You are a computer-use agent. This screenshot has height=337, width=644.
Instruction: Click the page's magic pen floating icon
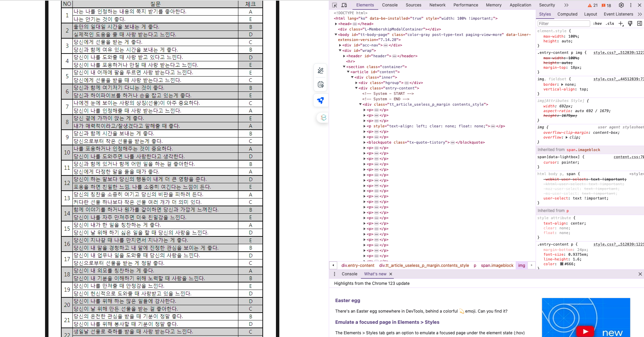(x=321, y=70)
